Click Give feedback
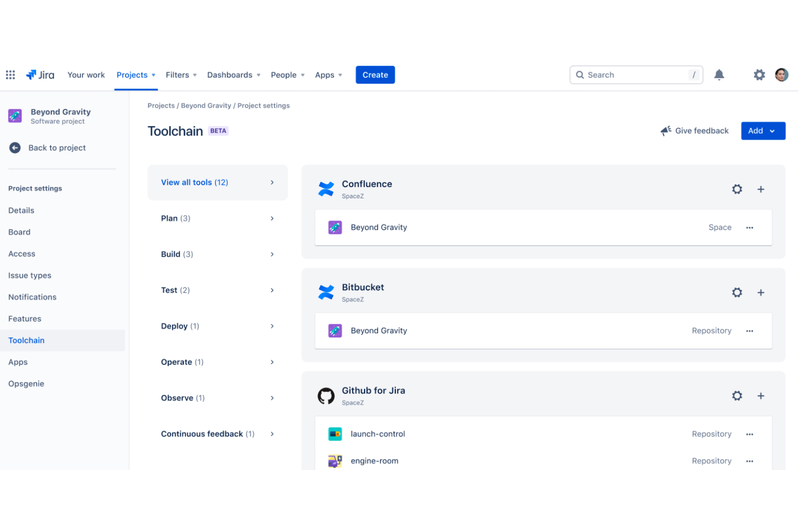The height and width of the screenshot is (532, 798). [x=694, y=131]
